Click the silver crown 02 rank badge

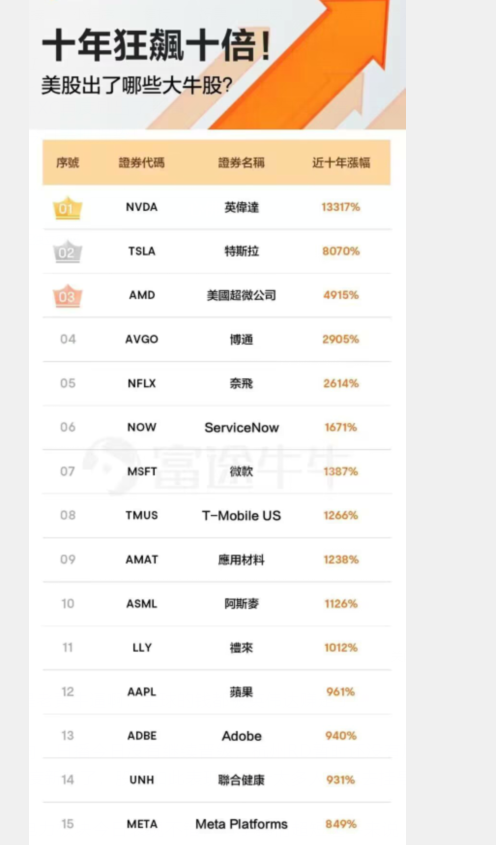click(67, 252)
